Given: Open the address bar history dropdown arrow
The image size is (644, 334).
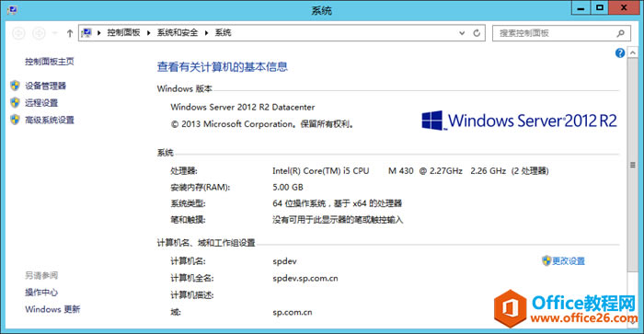Looking at the screenshot, I should 462,33.
